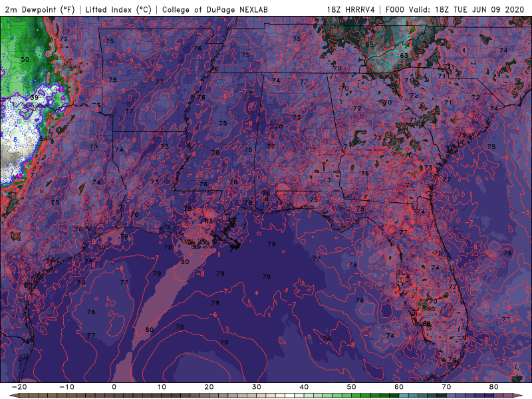Click the dewpoint value 68 in south Florida
This screenshot has width=532, height=399.
pos(426,324)
